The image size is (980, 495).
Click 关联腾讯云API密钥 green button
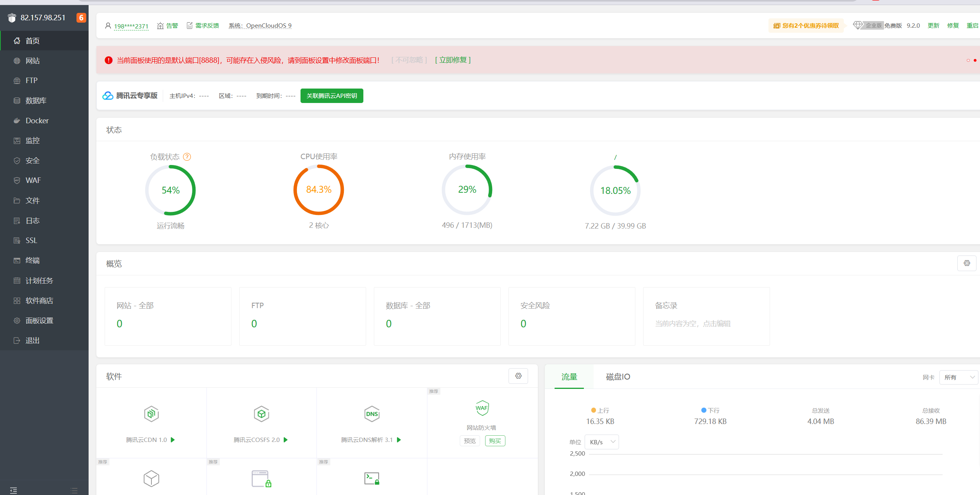(x=332, y=96)
